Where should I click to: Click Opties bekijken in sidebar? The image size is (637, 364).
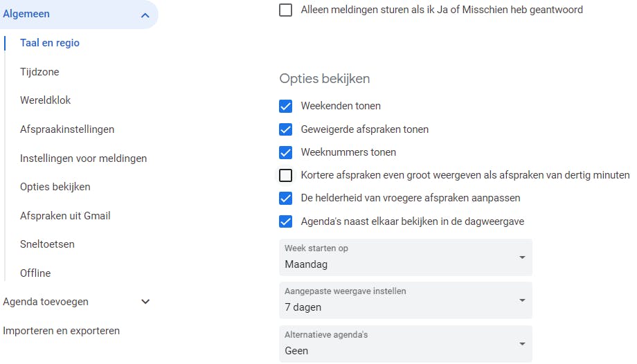[x=55, y=187]
